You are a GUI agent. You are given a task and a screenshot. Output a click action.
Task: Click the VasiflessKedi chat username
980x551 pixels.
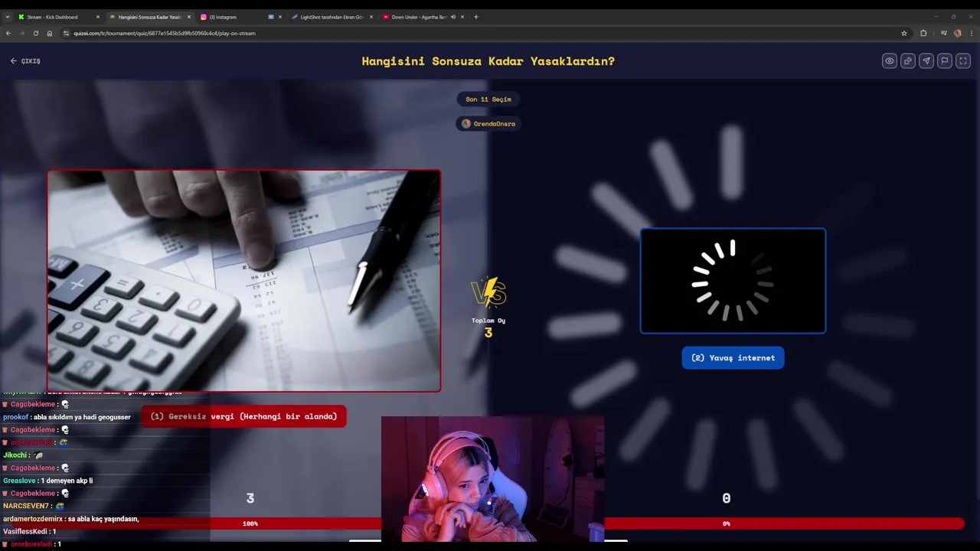pos(25,531)
